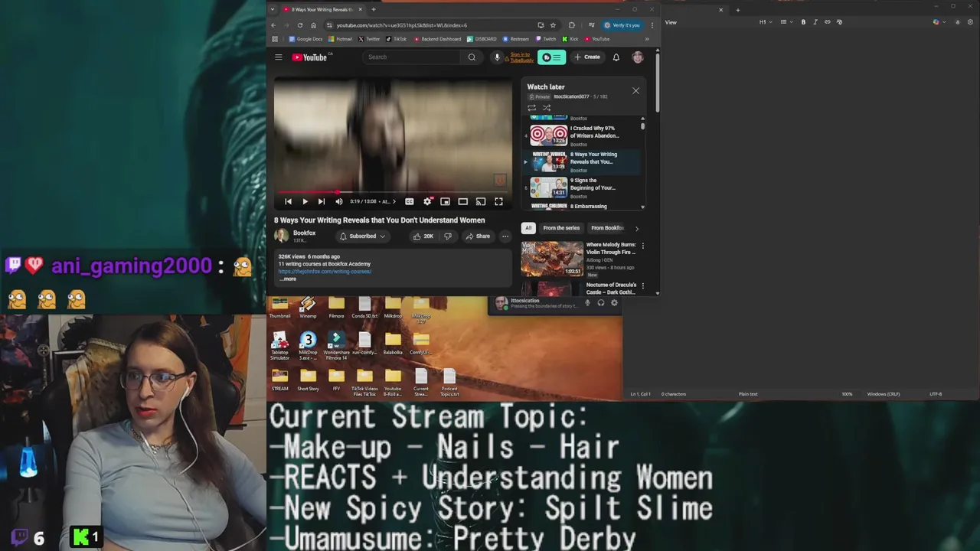Enable miniplayer mode in the player

pos(445,201)
